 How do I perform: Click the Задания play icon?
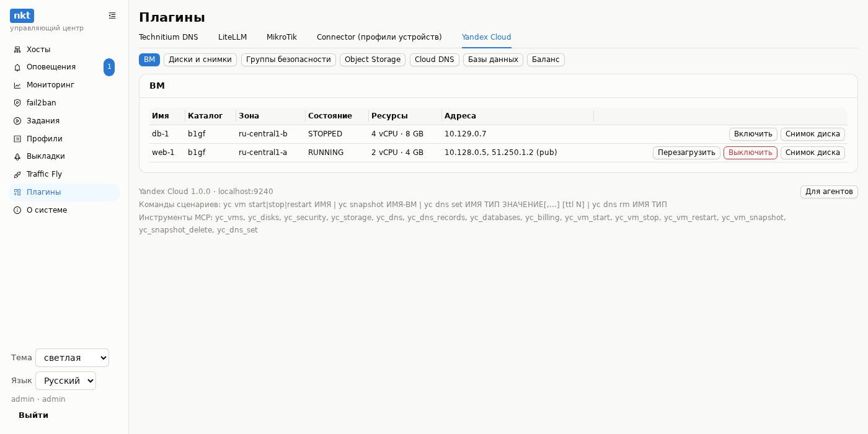tap(17, 121)
